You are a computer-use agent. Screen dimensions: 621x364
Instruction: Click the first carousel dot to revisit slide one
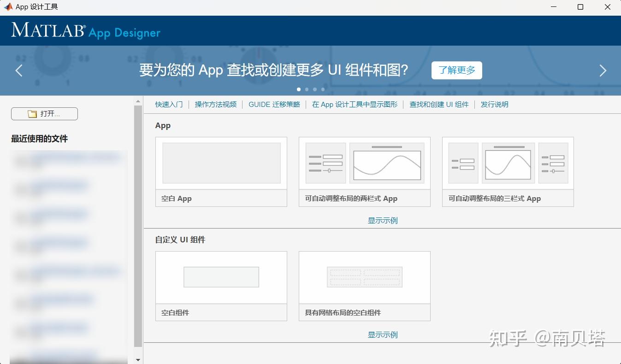click(x=299, y=89)
